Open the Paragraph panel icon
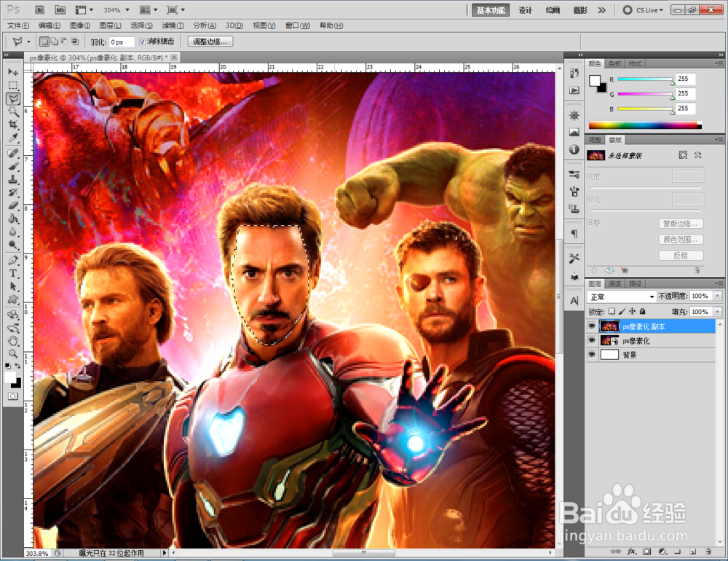 (574, 233)
